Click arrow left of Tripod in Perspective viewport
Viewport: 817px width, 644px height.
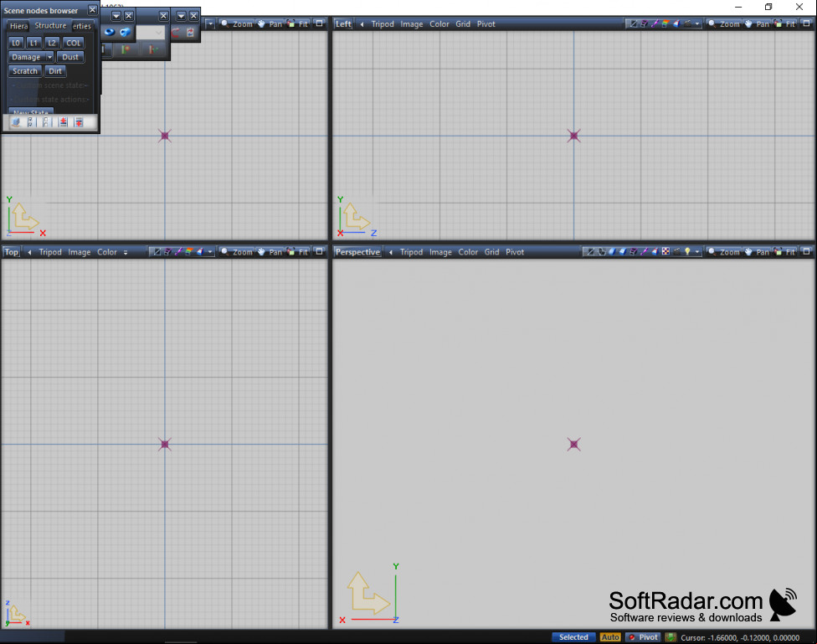tap(391, 252)
